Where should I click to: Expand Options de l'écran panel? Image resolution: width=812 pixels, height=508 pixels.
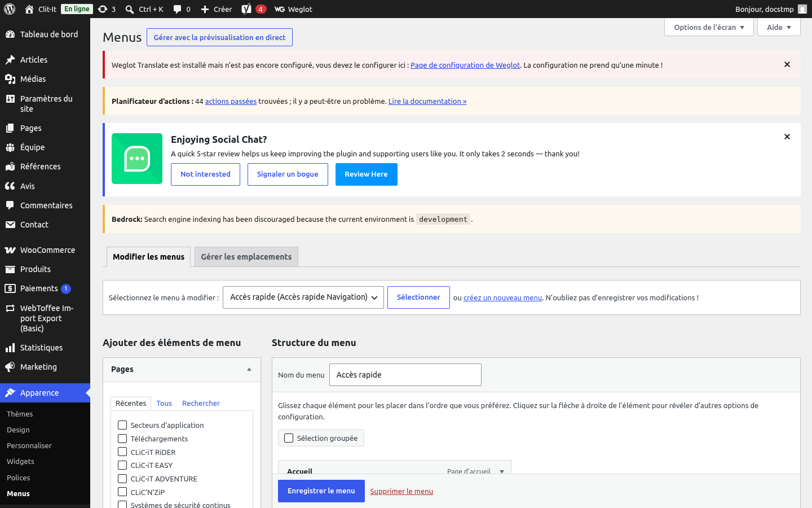click(709, 27)
